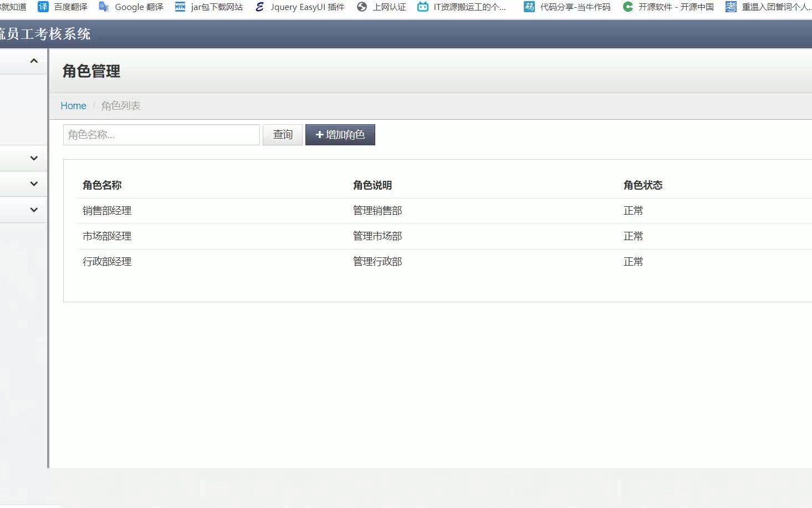Click the 角色列表 breadcrumb item
The height and width of the screenshot is (508, 812).
(x=121, y=105)
